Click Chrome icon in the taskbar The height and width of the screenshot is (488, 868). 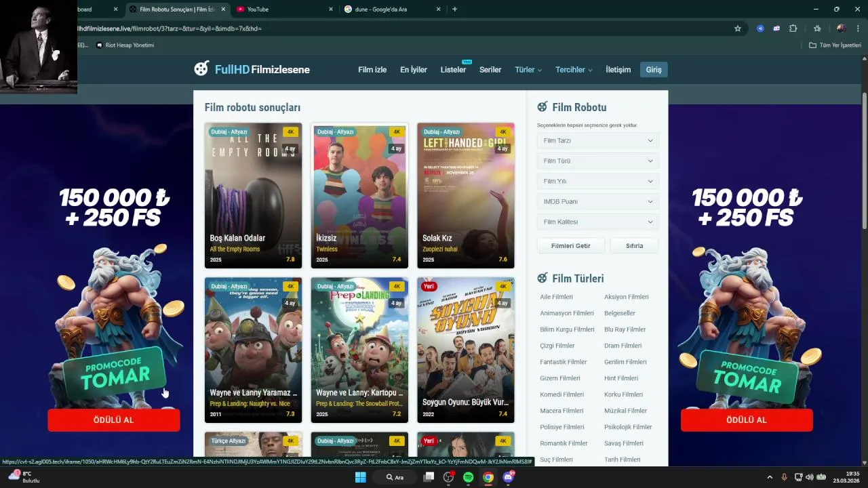(x=488, y=477)
